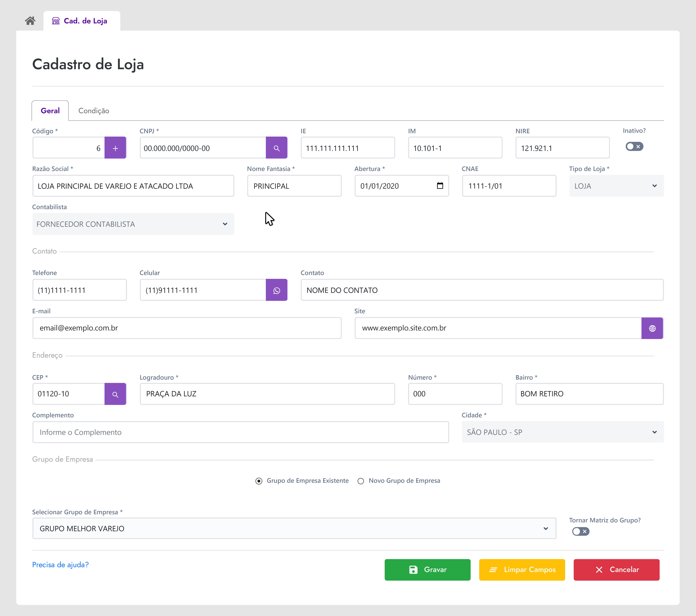The width and height of the screenshot is (696, 616).
Task: Search CEP with magnifier button
Action: (115, 394)
